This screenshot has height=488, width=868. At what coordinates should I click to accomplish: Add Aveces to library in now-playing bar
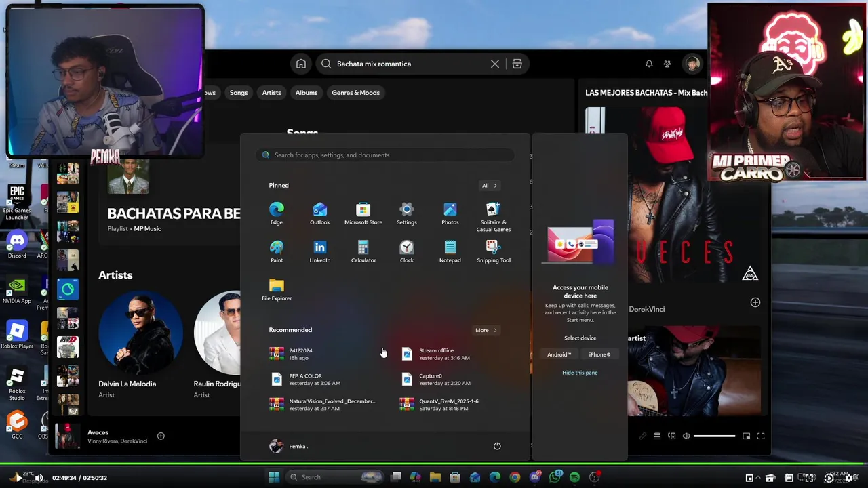click(161, 436)
